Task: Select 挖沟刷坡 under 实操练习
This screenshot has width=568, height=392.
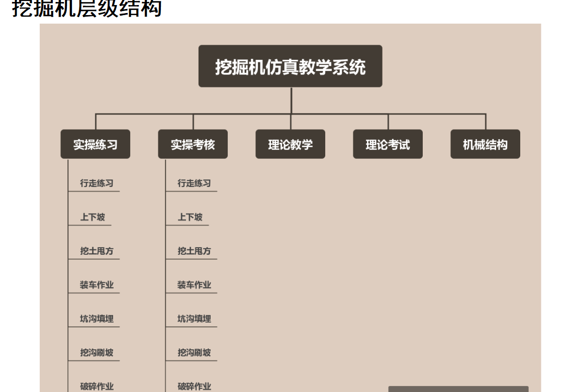Action: (x=97, y=352)
